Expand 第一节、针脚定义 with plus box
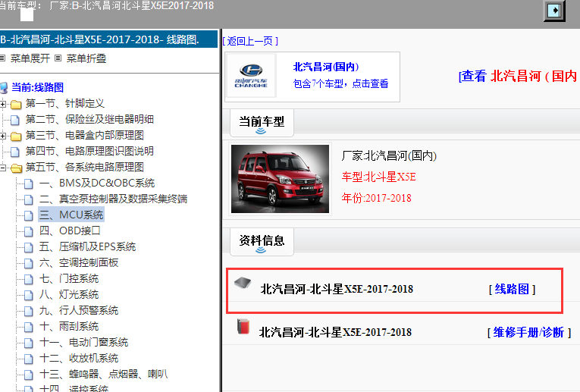 click(2, 105)
